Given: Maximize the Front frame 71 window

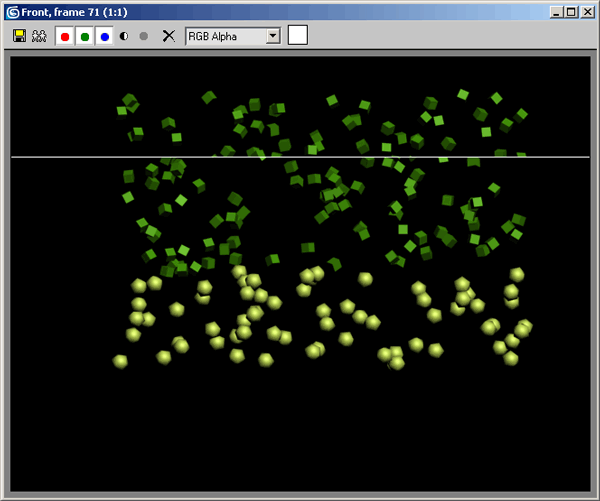Looking at the screenshot, I should [571, 12].
